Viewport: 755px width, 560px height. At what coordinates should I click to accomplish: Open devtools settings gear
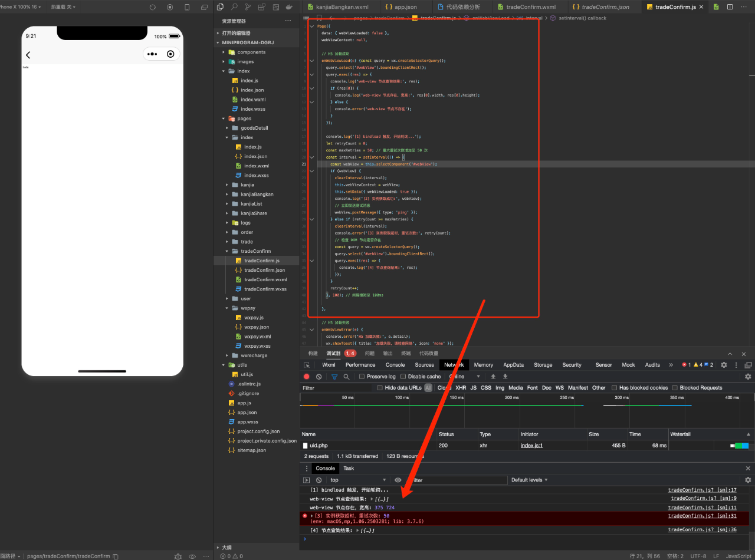724,365
